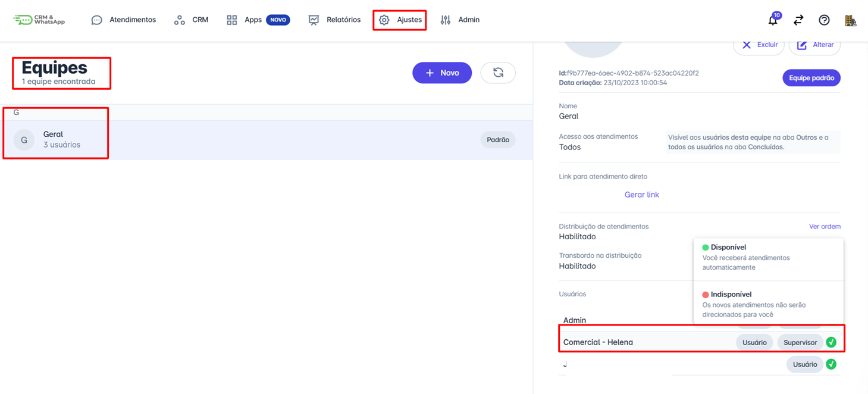Viewport: 868px width, 394px height.
Task: Click the CRM & WhatsApp logo
Action: (39, 19)
